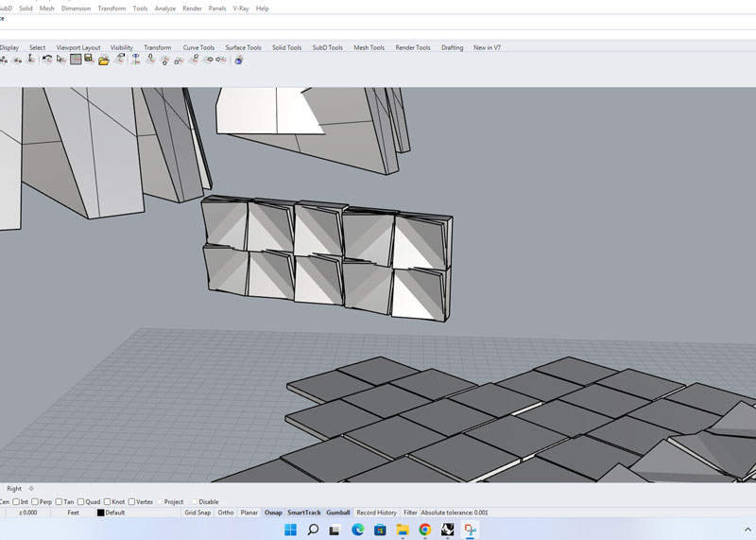Open Rhino app from the taskbar

pos(448,530)
